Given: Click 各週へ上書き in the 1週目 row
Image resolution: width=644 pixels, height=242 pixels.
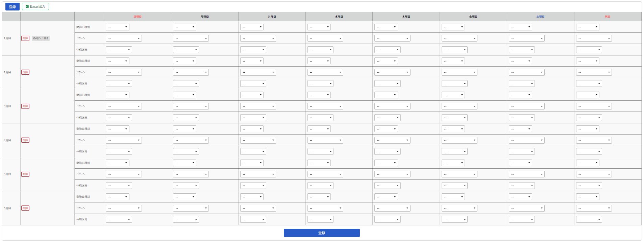Looking at the screenshot, I should [41, 38].
